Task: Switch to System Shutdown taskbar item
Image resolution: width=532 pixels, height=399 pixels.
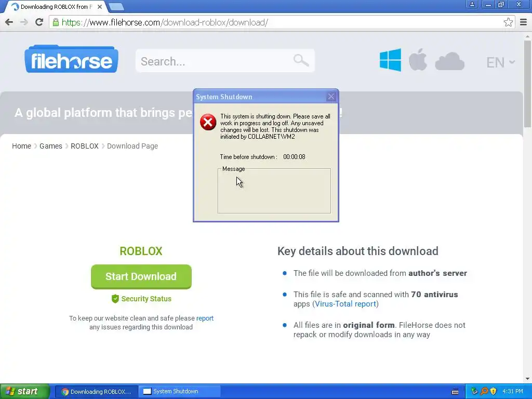Action: (x=180, y=392)
